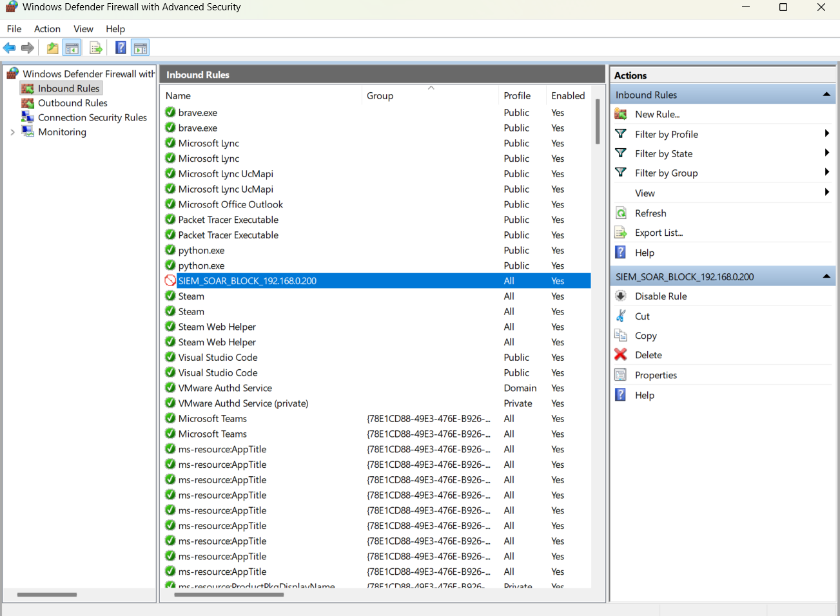Viewport: 840px width, 616px height.
Task: Click the Refresh icon in Actions pane
Action: 621,213
